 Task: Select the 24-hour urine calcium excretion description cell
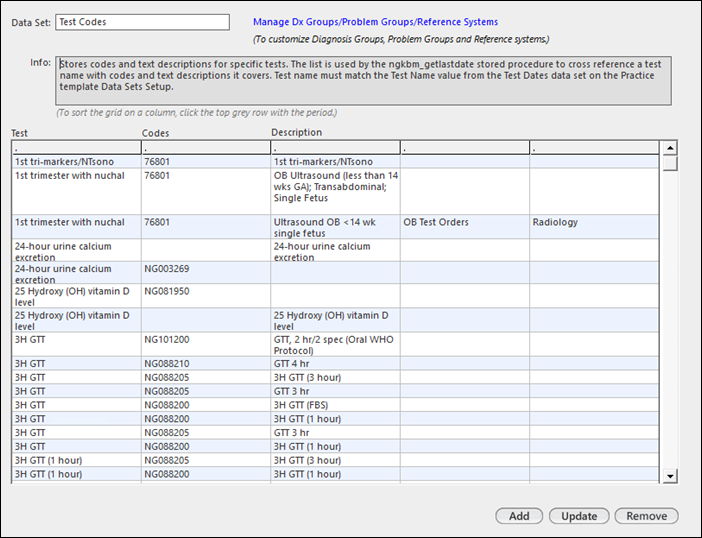click(335, 250)
